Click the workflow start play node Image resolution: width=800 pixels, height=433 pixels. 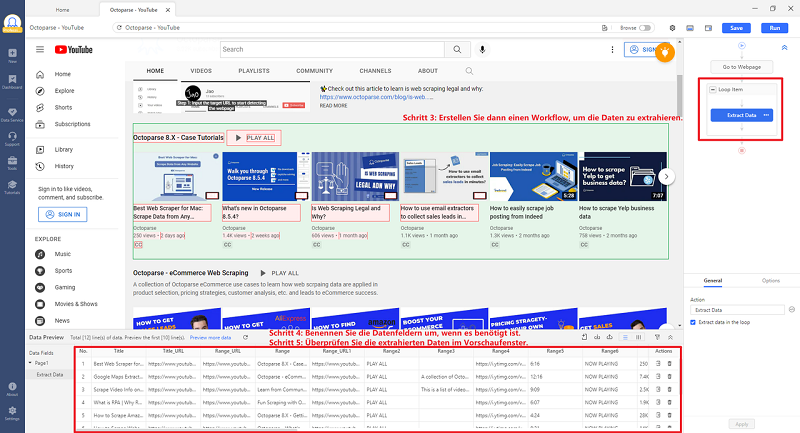coord(742,45)
